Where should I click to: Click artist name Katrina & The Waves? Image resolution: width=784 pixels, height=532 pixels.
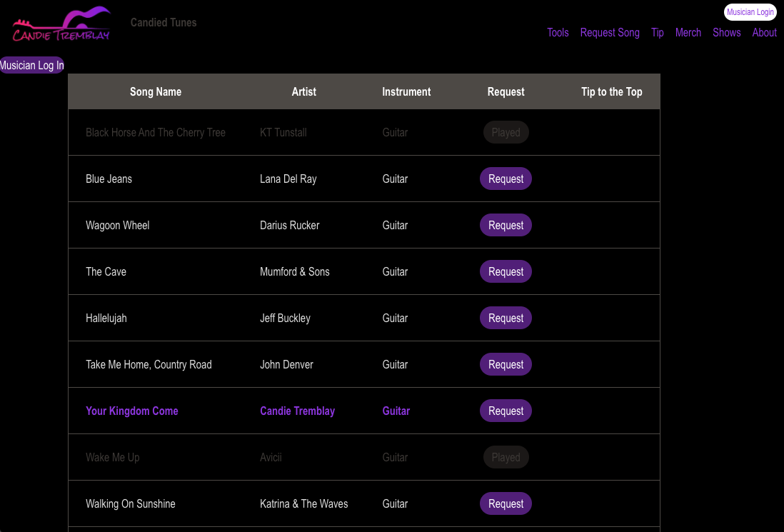coord(303,503)
